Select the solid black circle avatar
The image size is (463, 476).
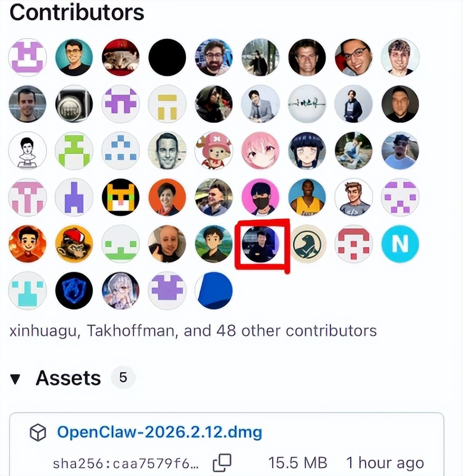[167, 58]
